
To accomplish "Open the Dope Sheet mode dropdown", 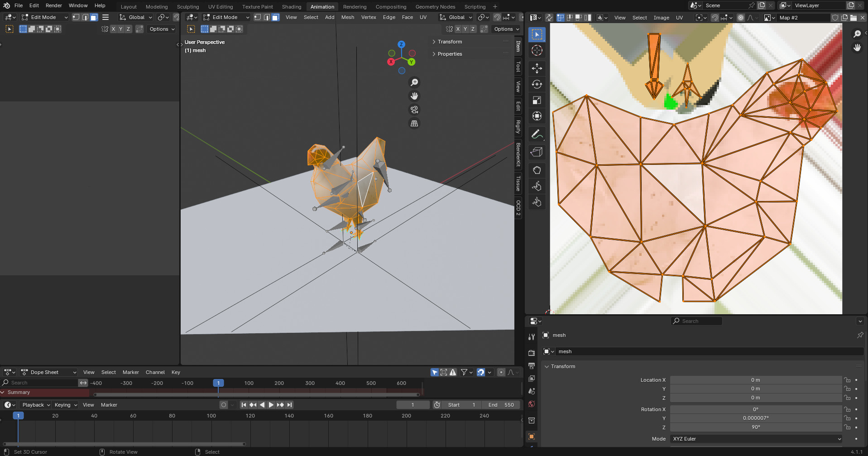I will pos(49,372).
